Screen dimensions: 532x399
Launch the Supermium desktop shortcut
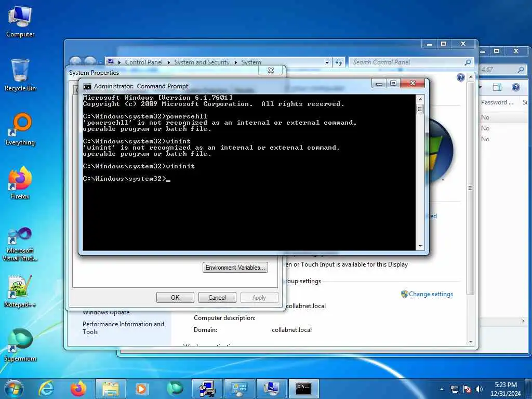pyautogui.click(x=20, y=345)
